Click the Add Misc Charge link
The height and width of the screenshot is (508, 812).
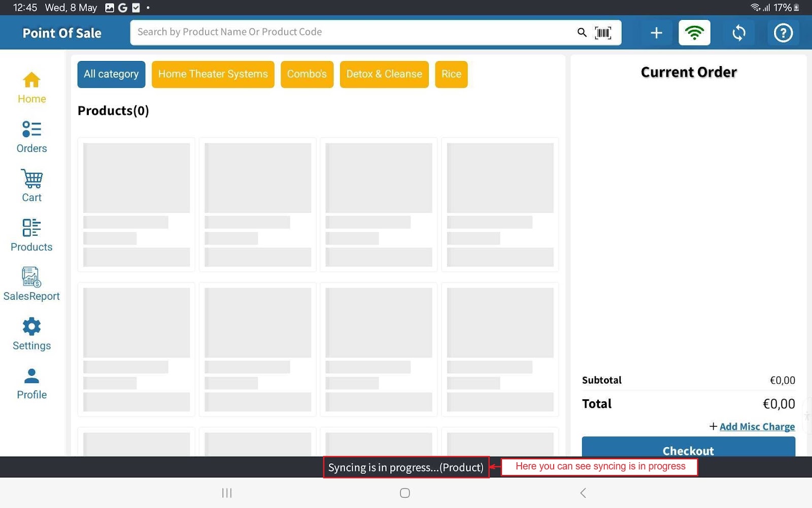tap(757, 427)
